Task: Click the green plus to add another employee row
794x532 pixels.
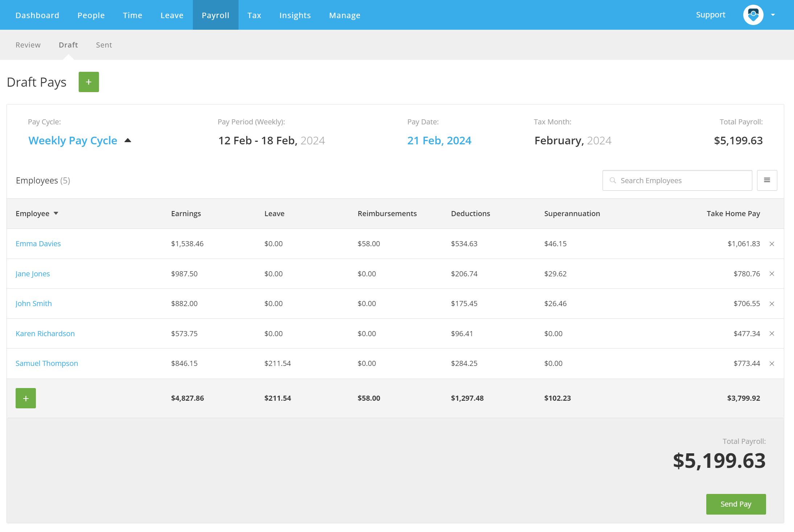Action: tap(26, 398)
